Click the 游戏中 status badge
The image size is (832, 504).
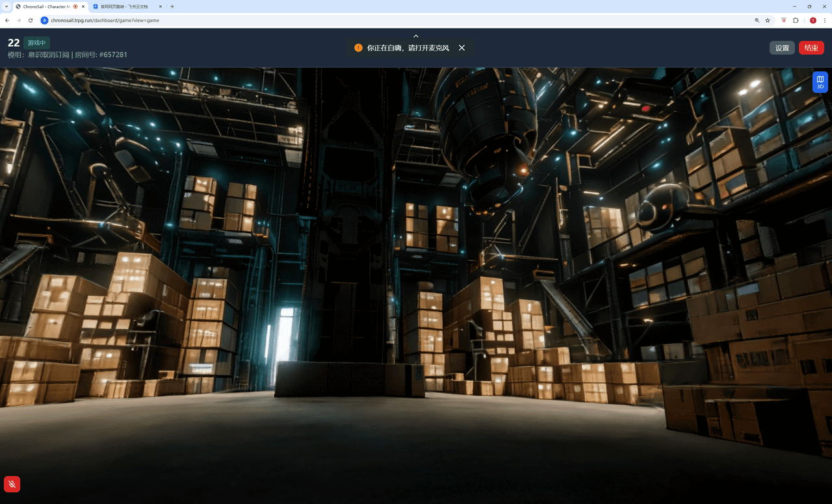tap(36, 43)
